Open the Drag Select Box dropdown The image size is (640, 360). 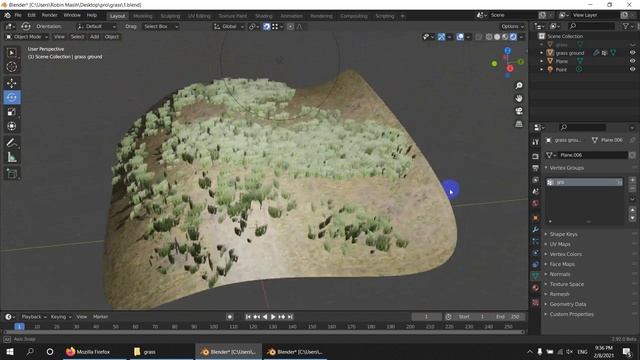tap(161, 27)
